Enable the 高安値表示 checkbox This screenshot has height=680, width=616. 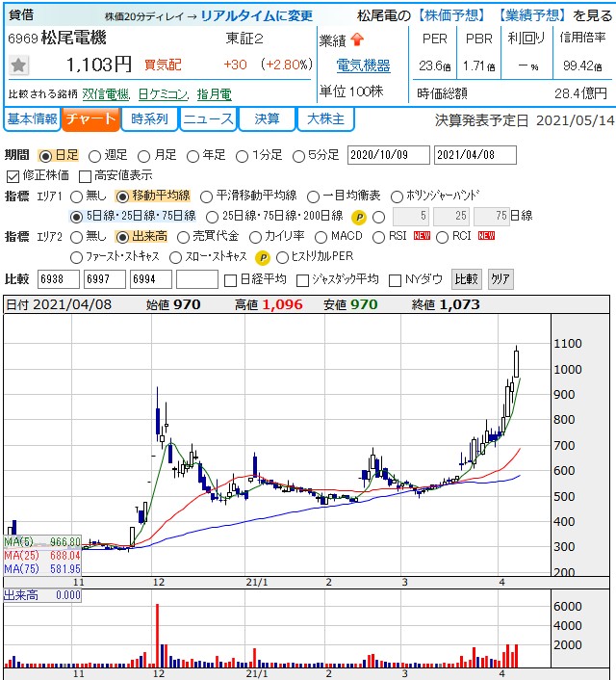click(x=85, y=176)
